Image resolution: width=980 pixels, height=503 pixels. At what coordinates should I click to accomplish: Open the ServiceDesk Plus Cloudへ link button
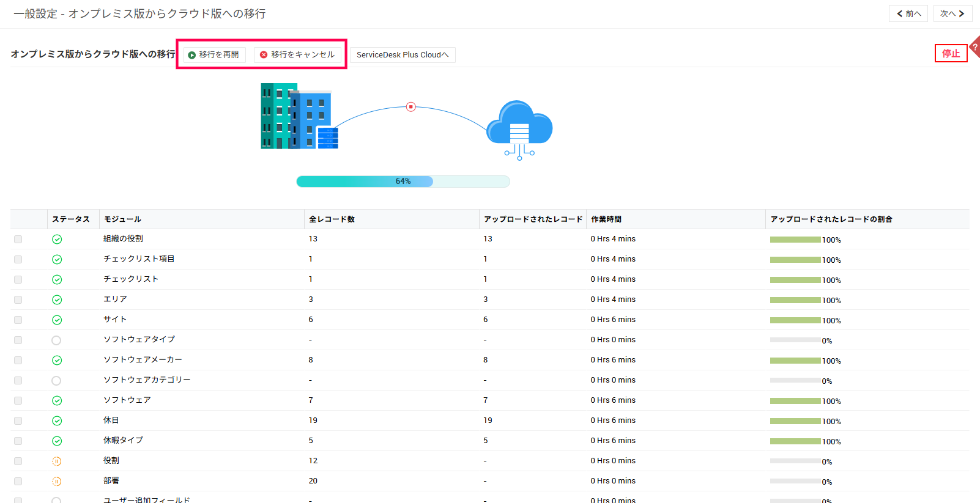pyautogui.click(x=403, y=55)
